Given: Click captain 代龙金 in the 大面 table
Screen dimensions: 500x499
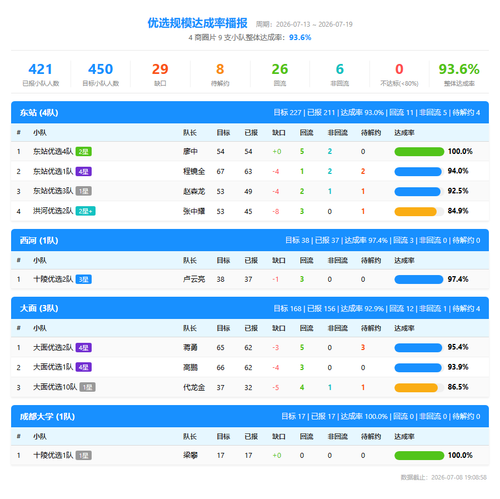Looking at the screenshot, I should pyautogui.click(x=194, y=387).
